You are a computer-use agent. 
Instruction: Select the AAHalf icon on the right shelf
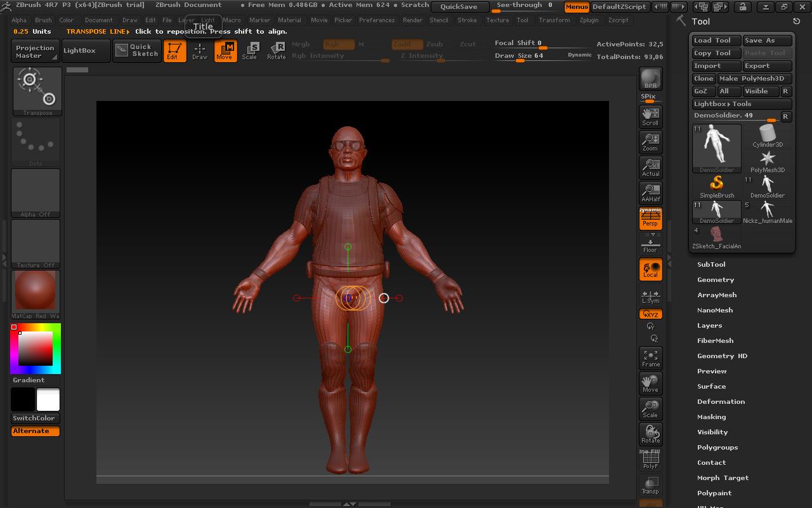tap(650, 192)
